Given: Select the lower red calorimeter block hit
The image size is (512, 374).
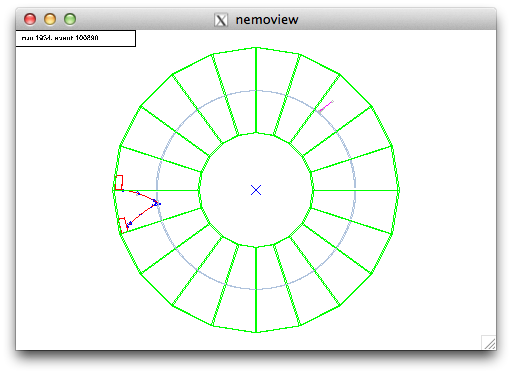Looking at the screenshot, I should click(123, 225).
